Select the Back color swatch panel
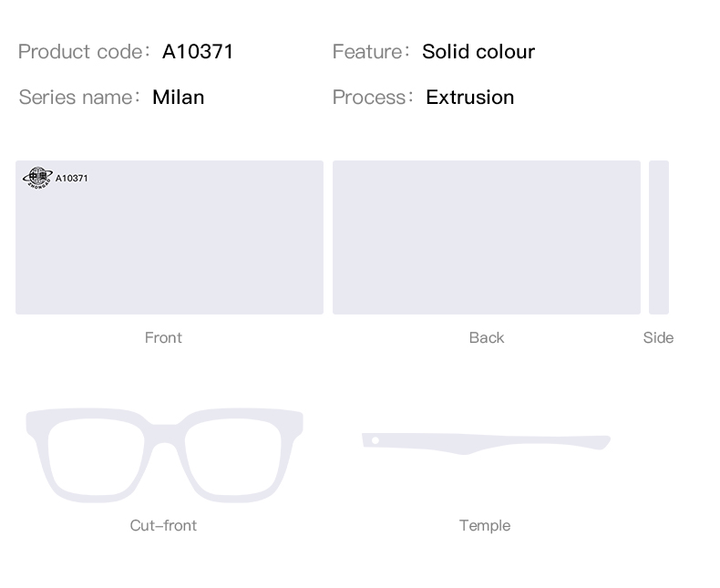The height and width of the screenshot is (588, 720). pyautogui.click(x=487, y=238)
